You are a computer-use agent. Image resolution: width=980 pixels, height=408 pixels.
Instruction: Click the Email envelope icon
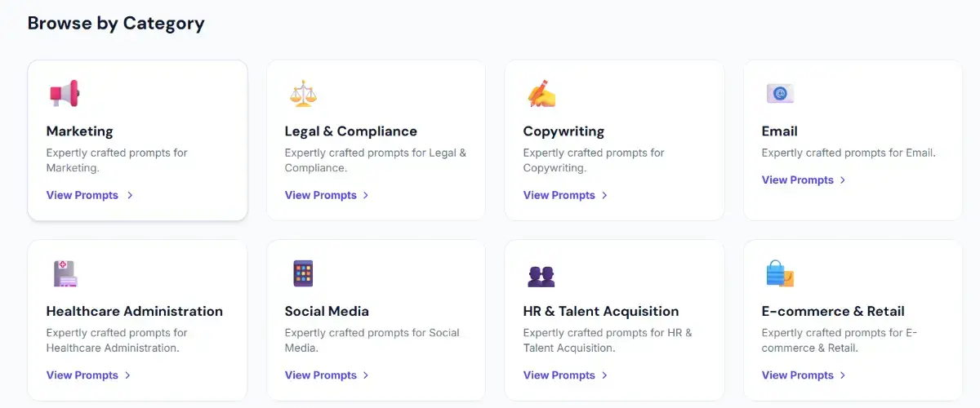pos(780,94)
